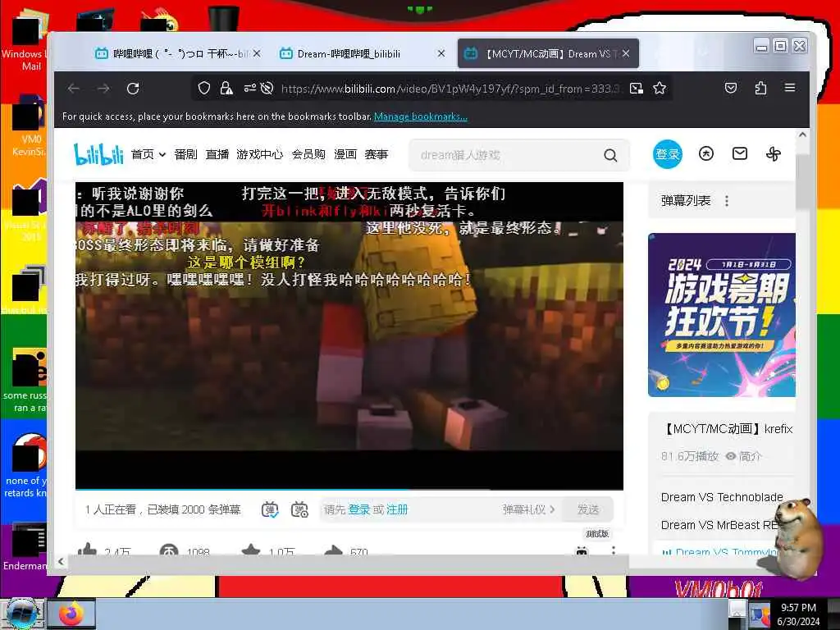
Task: Switch to the Dream-哔哩哔哩_bilibili tab
Action: click(x=362, y=53)
